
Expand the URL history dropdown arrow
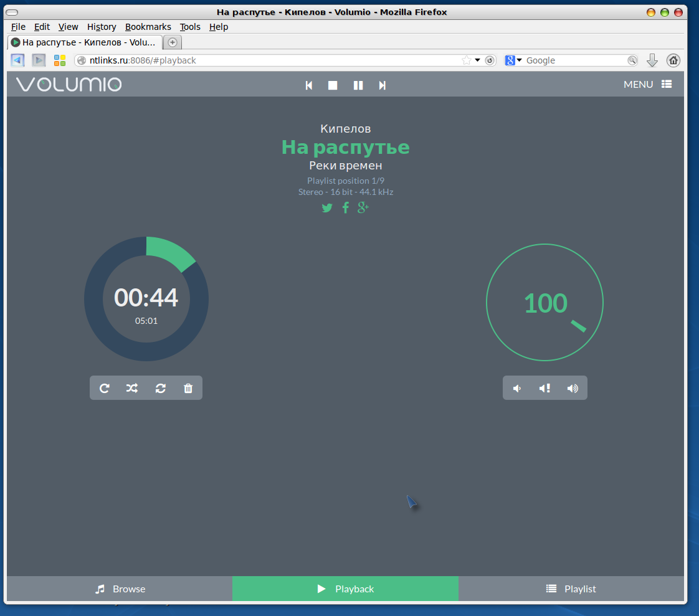477,60
